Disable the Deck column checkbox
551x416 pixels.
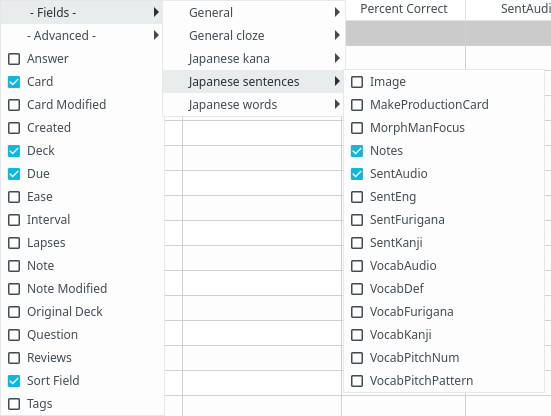14,151
